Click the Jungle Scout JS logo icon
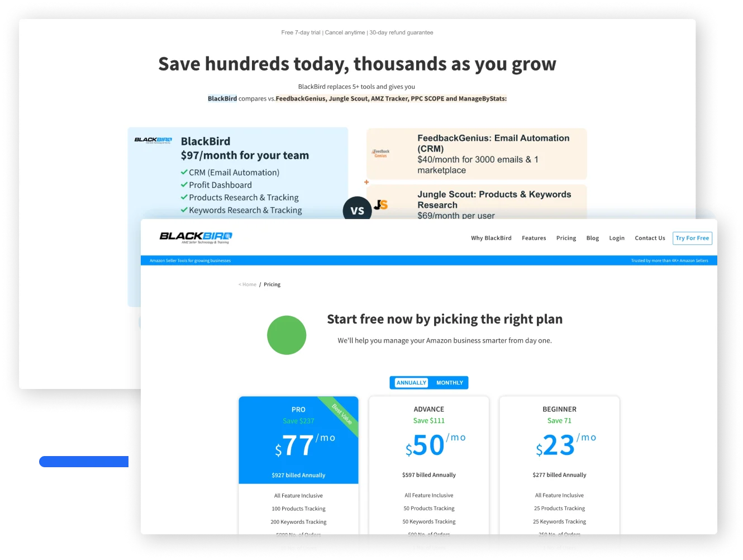 tap(381, 205)
